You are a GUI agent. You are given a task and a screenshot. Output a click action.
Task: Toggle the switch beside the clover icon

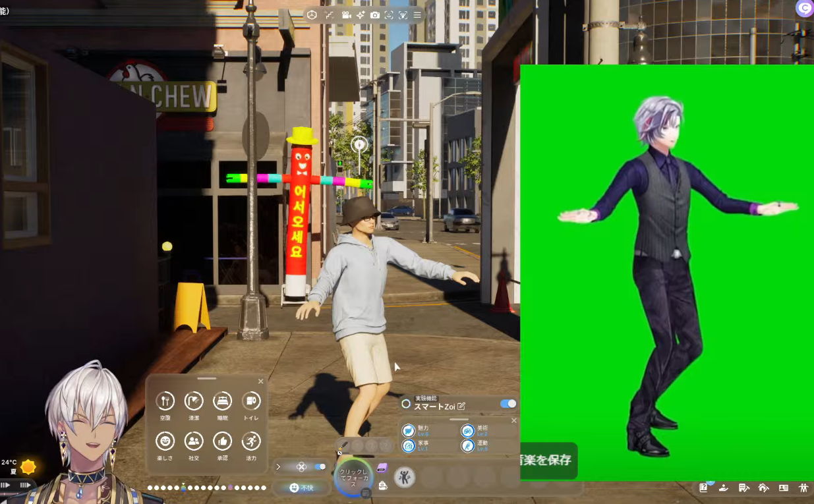(x=320, y=467)
